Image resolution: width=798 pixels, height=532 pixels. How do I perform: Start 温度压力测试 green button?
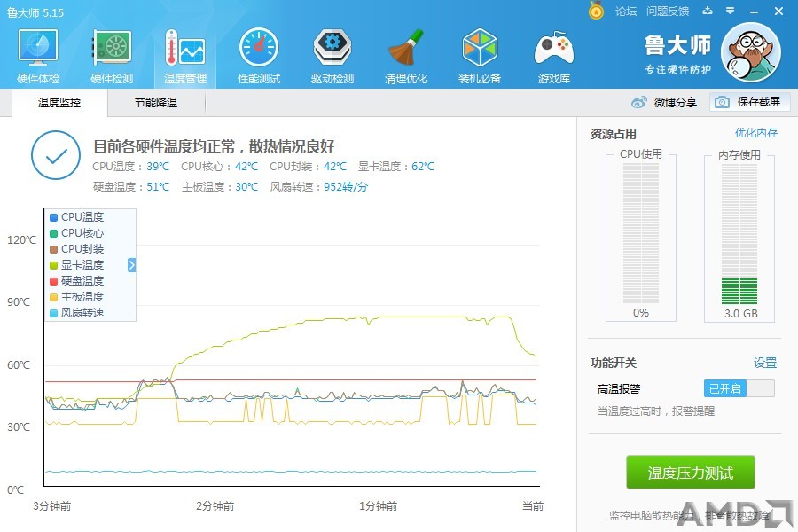(x=690, y=473)
